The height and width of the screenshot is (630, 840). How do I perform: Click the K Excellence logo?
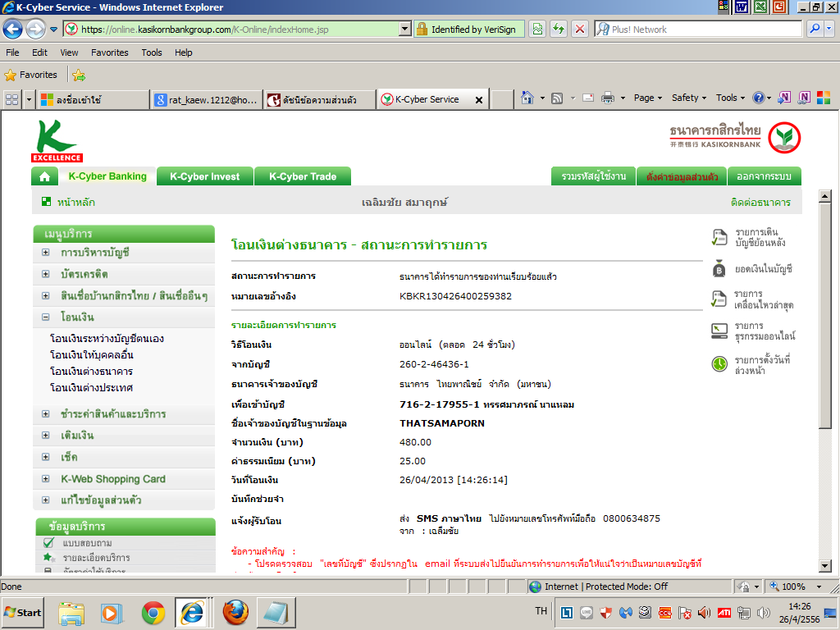click(x=57, y=141)
